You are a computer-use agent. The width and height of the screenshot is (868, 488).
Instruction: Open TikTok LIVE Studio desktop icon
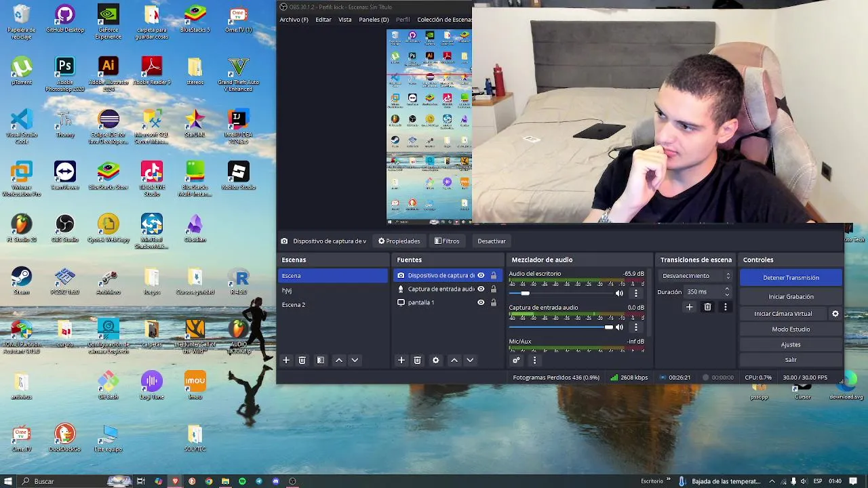(x=152, y=179)
